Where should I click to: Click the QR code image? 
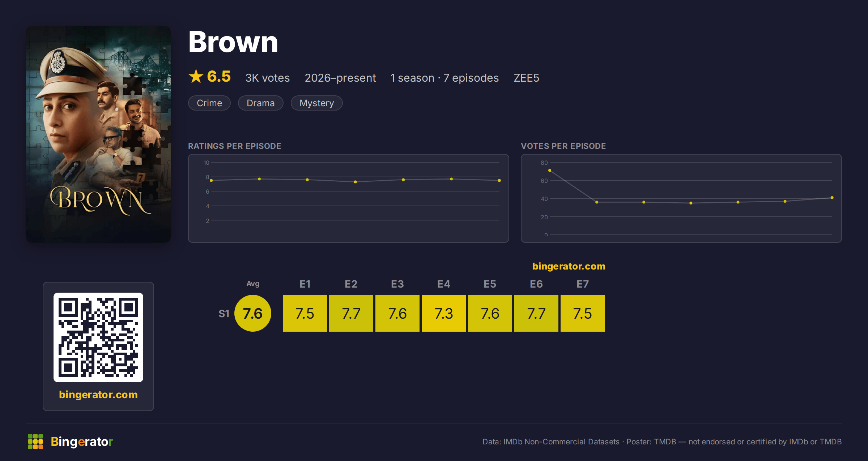point(98,337)
